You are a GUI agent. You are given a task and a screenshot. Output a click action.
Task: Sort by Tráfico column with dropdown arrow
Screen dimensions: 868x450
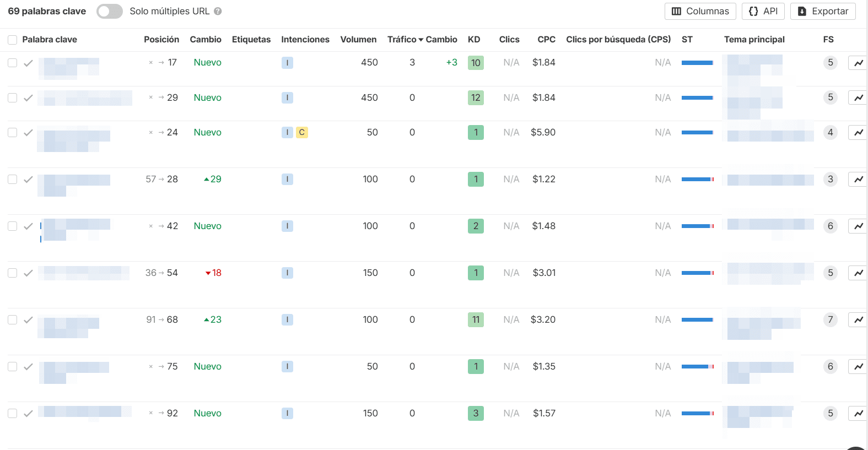(405, 40)
